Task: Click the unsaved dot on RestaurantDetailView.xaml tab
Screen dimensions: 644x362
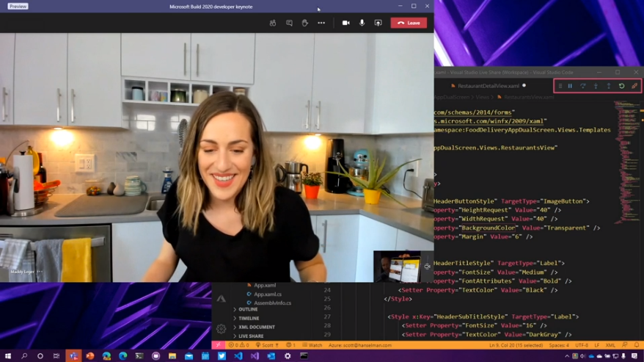Action: click(524, 86)
